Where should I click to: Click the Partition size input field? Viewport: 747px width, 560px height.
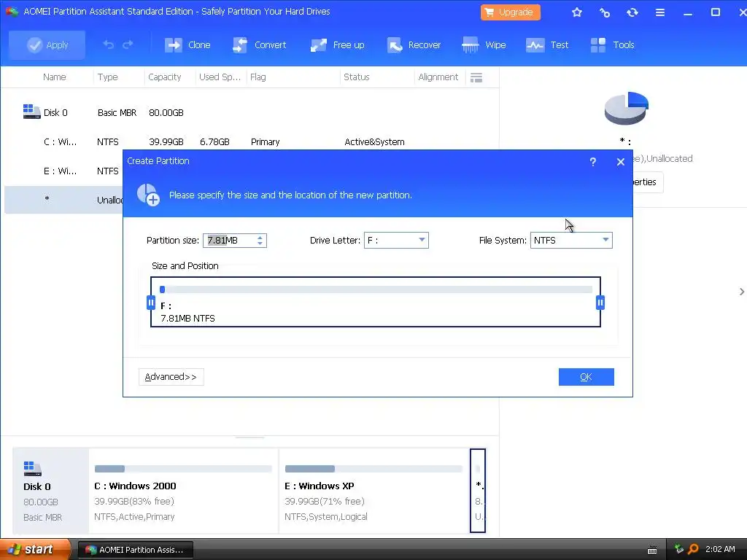230,241
